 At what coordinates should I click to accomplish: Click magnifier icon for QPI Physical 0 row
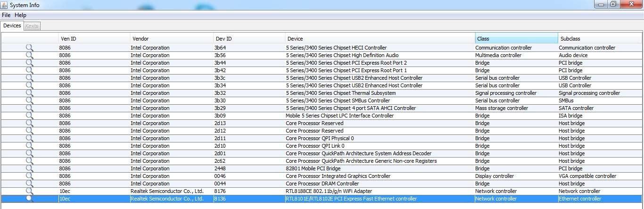(30, 138)
